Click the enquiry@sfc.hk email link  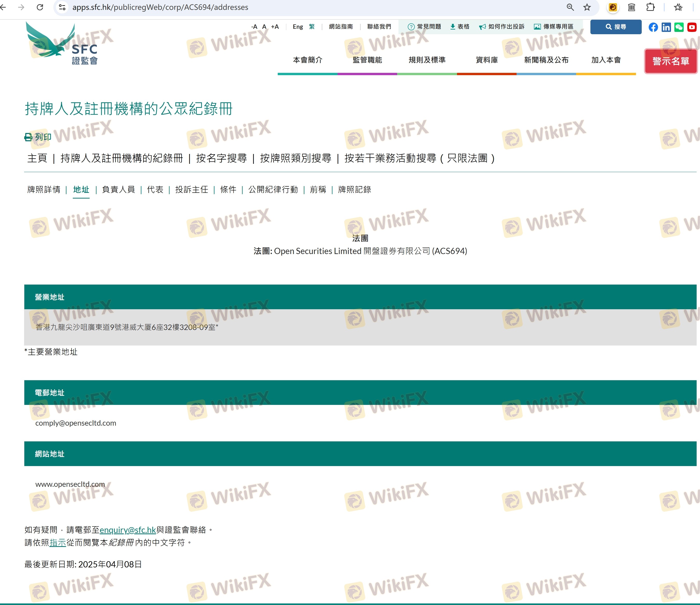[128, 530]
